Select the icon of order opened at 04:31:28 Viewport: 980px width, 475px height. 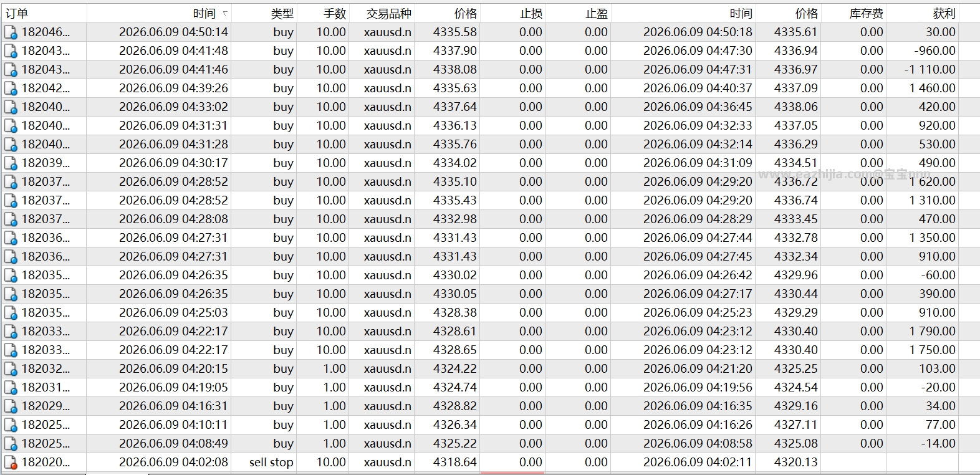[11, 145]
